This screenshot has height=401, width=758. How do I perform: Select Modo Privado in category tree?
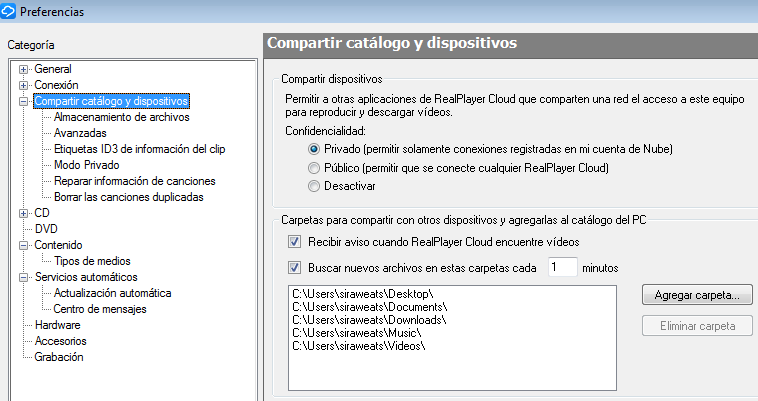pyautogui.click(x=87, y=165)
